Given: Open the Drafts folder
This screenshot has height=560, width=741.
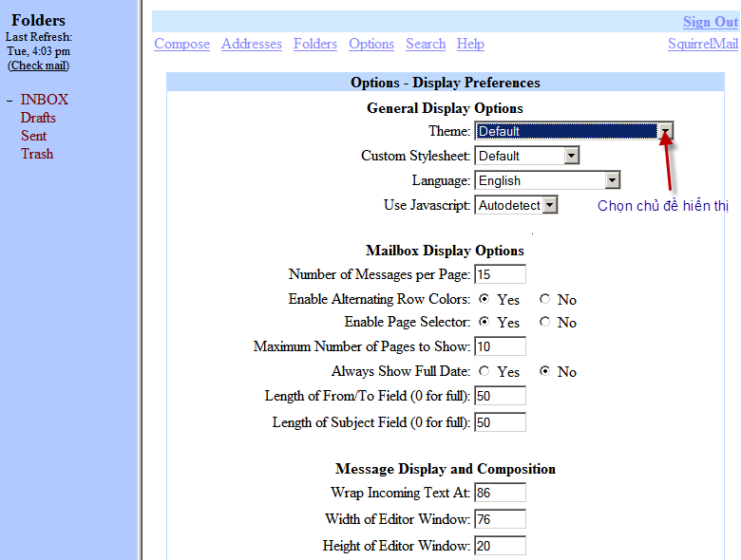Looking at the screenshot, I should pyautogui.click(x=38, y=118).
